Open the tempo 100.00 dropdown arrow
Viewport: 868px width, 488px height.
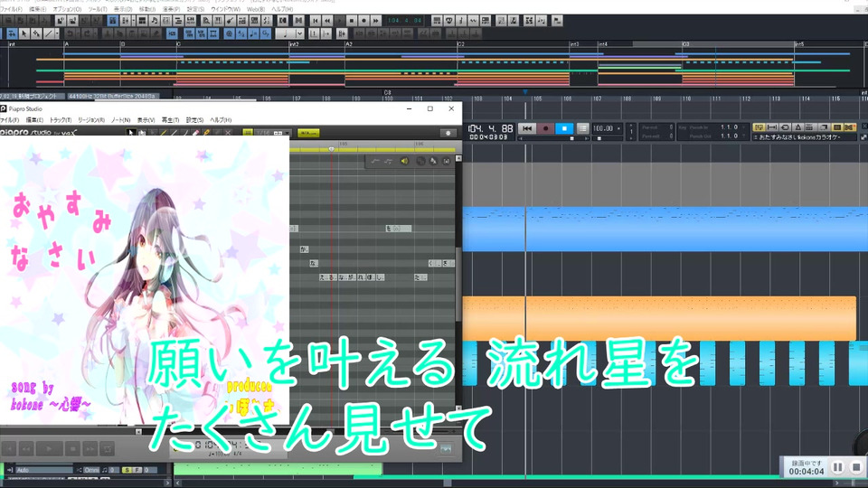click(618, 128)
